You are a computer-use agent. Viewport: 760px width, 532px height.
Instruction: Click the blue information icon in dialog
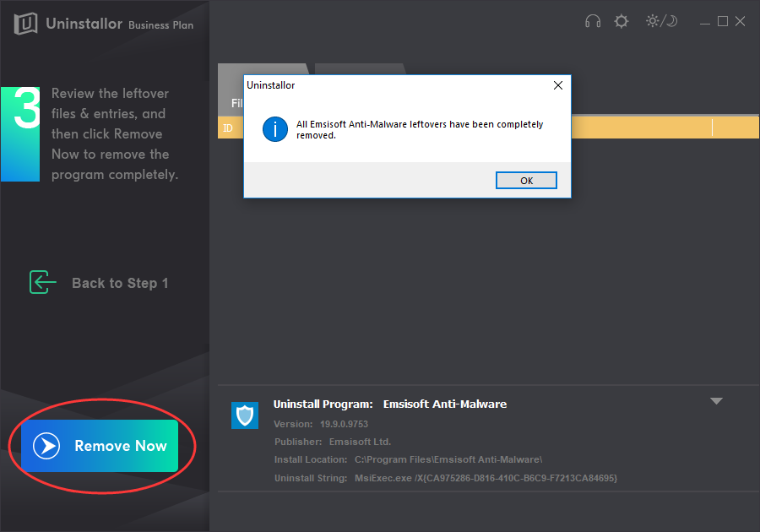coord(274,129)
